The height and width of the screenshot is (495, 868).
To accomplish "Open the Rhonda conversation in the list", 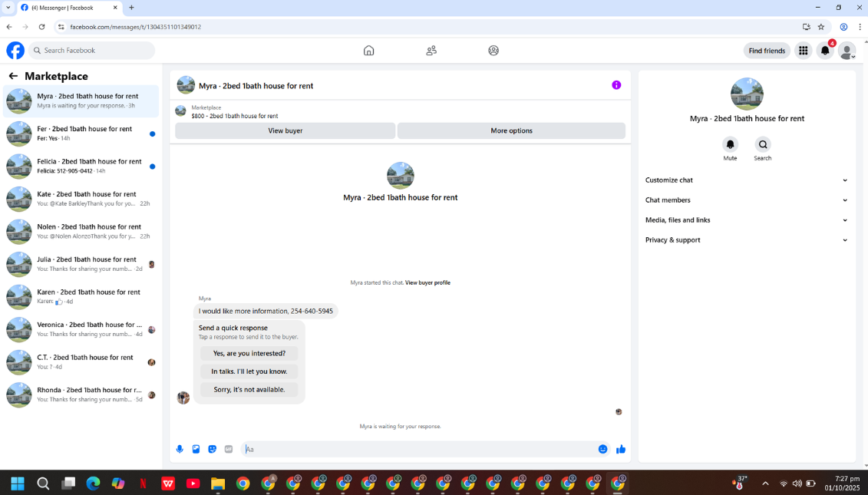I will click(81, 394).
